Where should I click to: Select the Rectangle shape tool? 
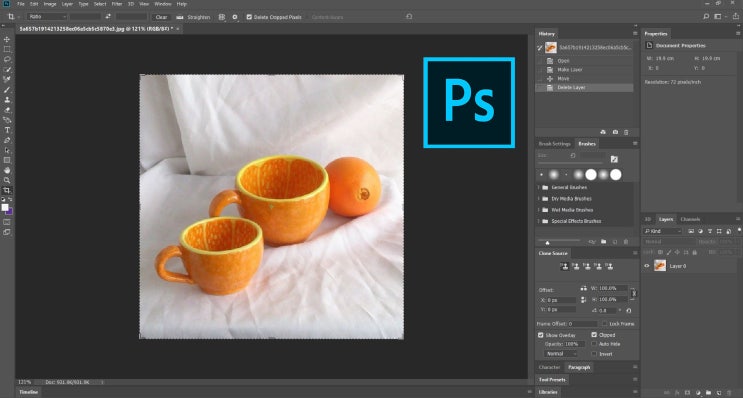point(7,161)
